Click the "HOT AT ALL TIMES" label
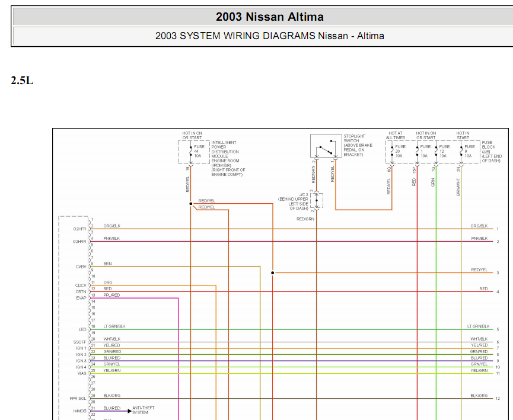The width and height of the screenshot is (513, 420). 395,135
